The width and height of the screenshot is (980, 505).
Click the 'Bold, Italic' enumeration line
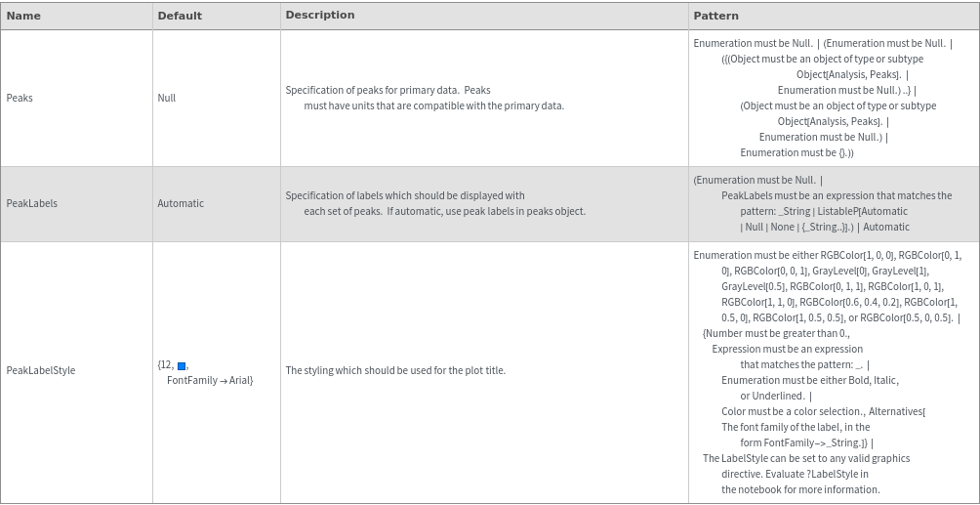(x=810, y=380)
